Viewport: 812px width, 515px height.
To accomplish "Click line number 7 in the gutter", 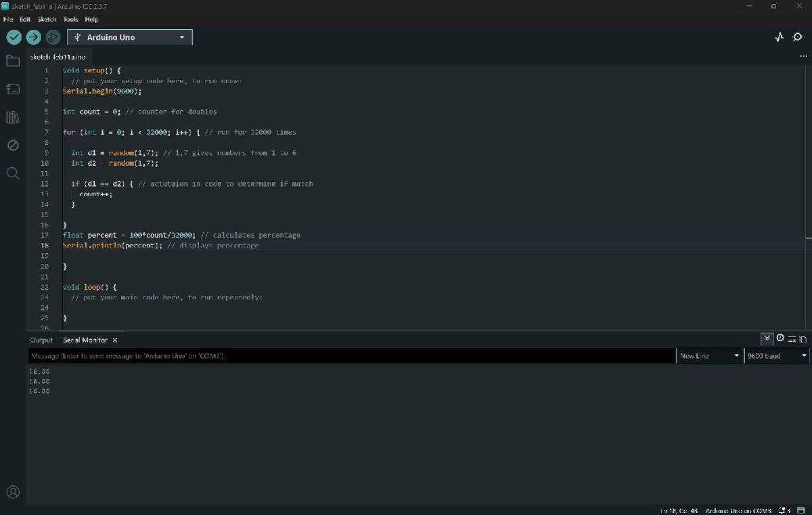I will tap(46, 132).
